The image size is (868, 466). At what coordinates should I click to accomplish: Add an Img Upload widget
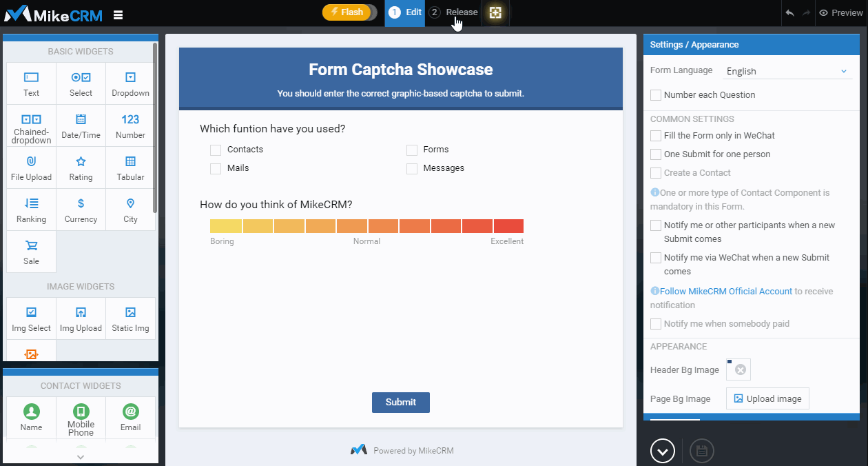(81, 318)
